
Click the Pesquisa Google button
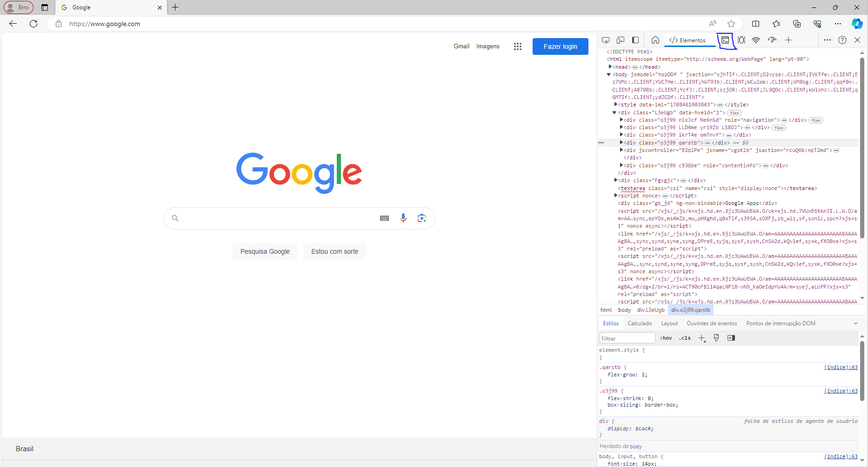coord(265,251)
